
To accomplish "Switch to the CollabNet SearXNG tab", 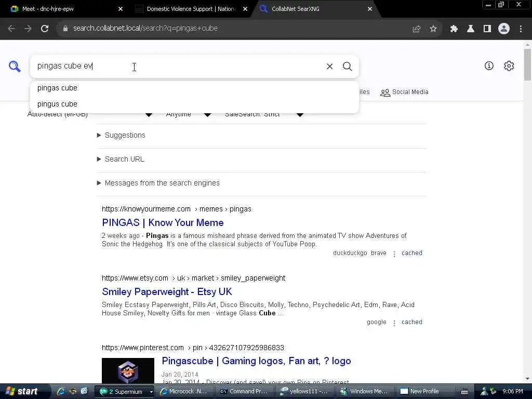I will click(315, 9).
